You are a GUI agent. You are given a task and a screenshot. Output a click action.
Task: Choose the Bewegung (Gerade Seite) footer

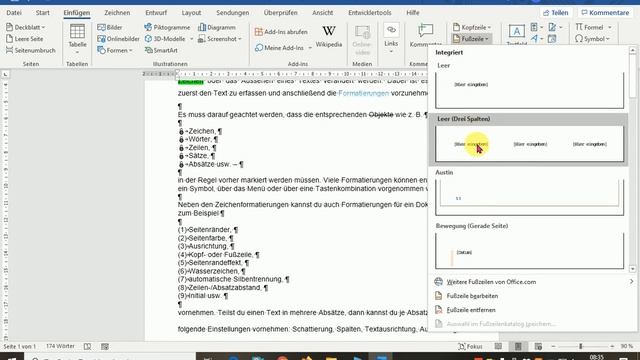coord(529,246)
